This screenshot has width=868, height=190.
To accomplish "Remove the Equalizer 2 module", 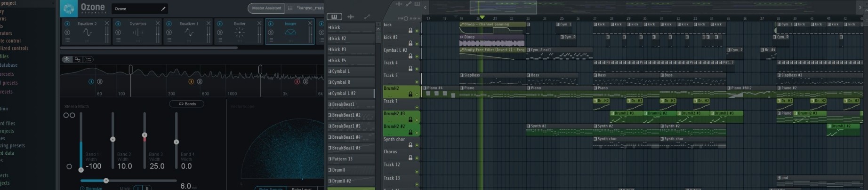I will coord(107,23).
